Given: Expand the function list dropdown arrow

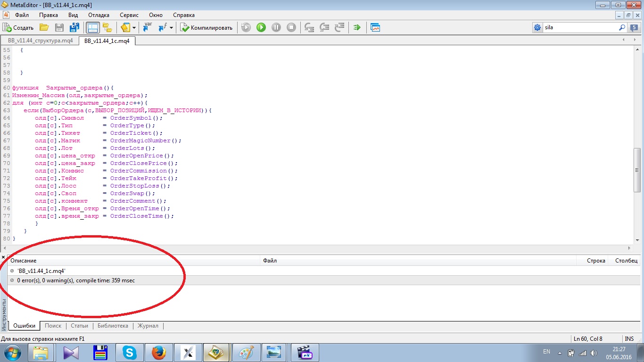Looking at the screenshot, I should coord(171,28).
